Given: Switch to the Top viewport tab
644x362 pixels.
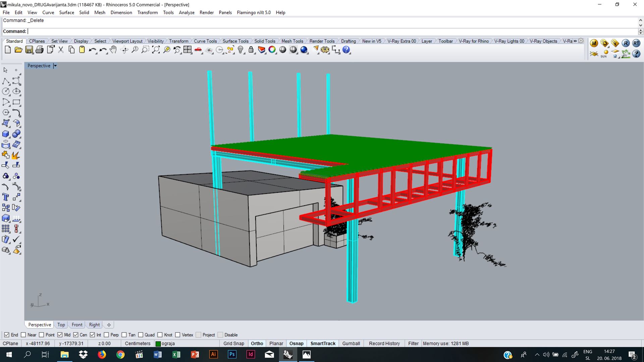Looking at the screenshot, I should click(61, 325).
